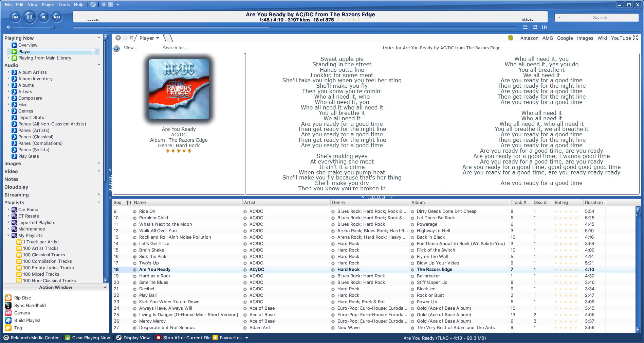Stop playback with the stop button
This screenshot has height=343, width=644.
(x=43, y=17)
